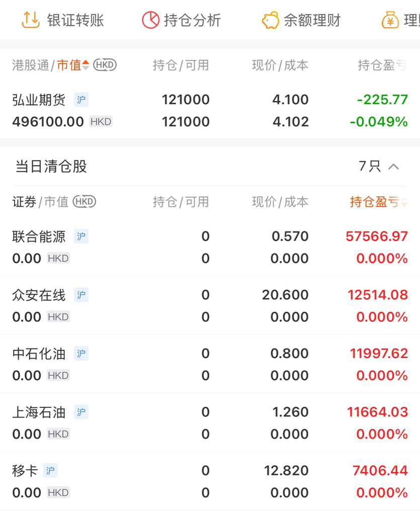Collapse the 当日清仓股 section chevron

tap(393, 166)
